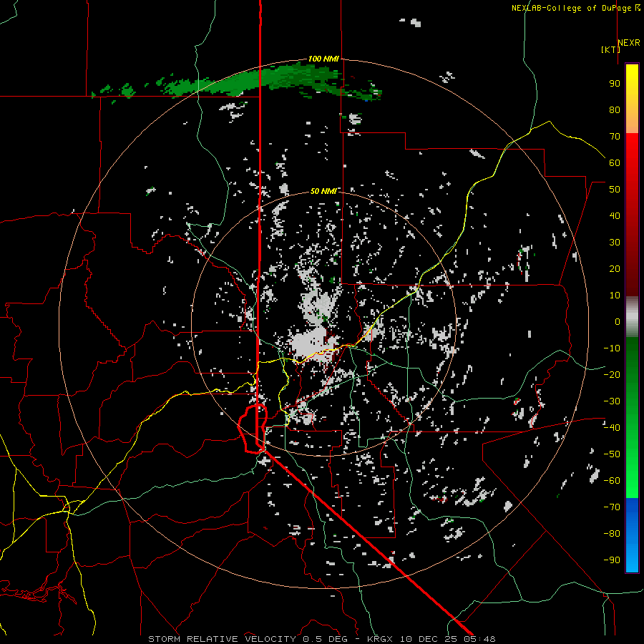Click the positive 70 scale label
The width and height of the screenshot is (644, 644).
click(x=615, y=137)
